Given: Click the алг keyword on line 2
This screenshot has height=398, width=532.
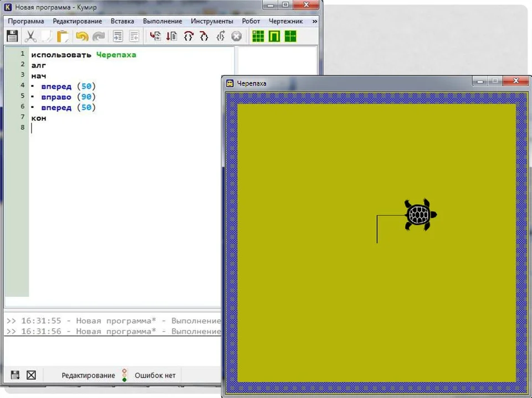Looking at the screenshot, I should pyautogui.click(x=38, y=65).
